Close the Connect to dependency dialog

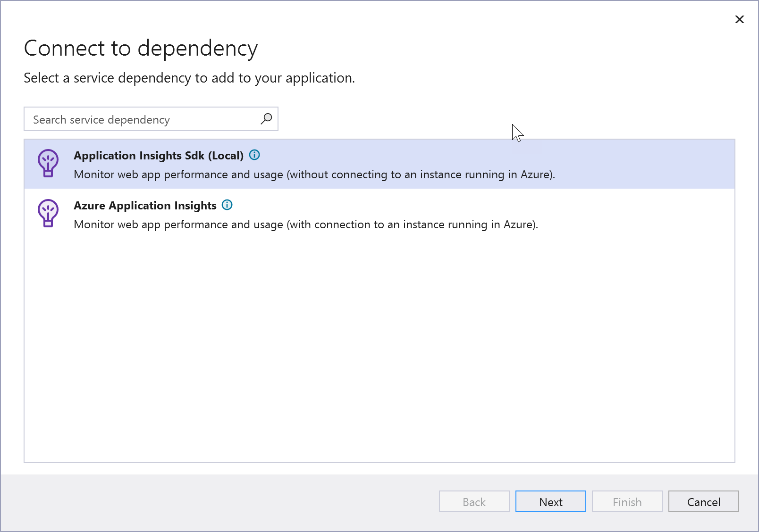point(739,19)
